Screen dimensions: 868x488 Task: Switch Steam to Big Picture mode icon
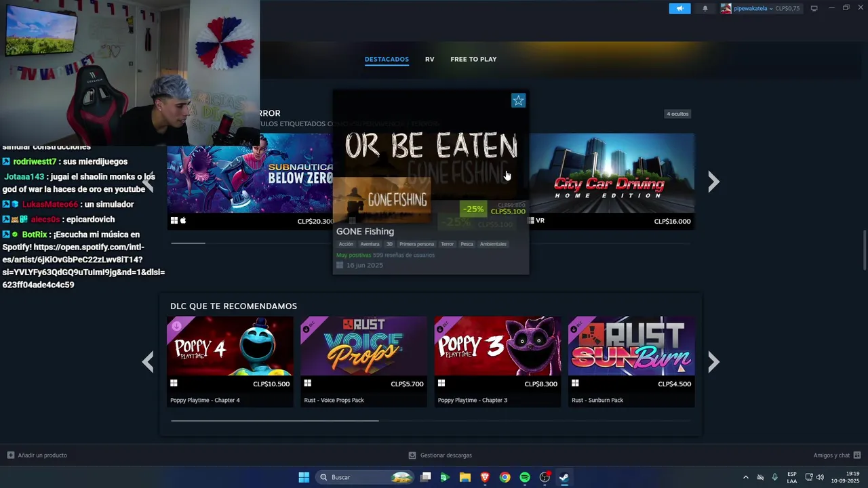pyautogui.click(x=814, y=8)
